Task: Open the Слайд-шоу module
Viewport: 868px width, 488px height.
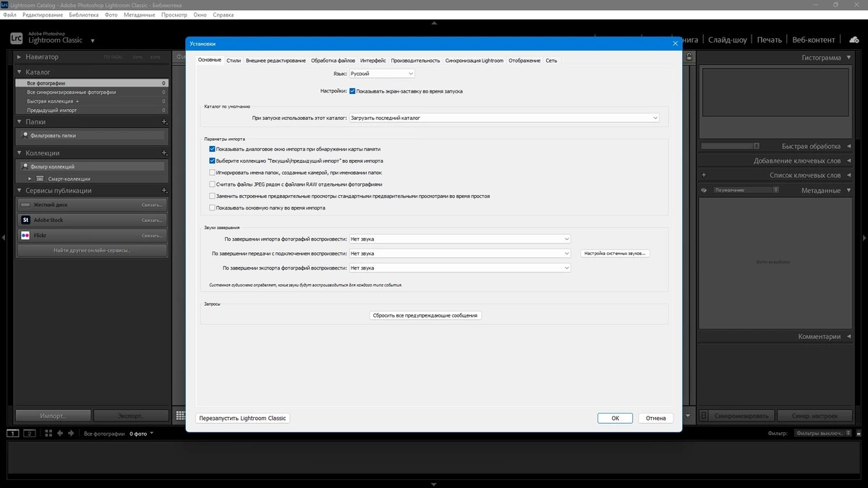Action: (x=728, y=40)
